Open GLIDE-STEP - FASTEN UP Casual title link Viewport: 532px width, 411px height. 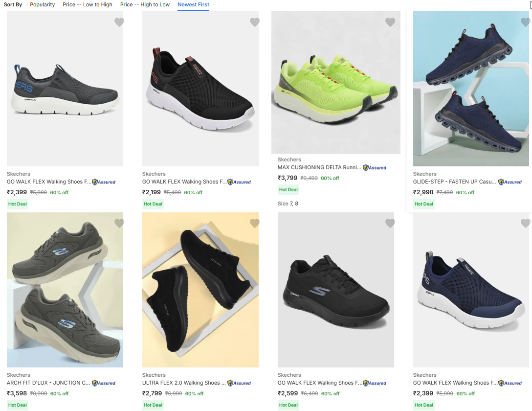[454, 182]
